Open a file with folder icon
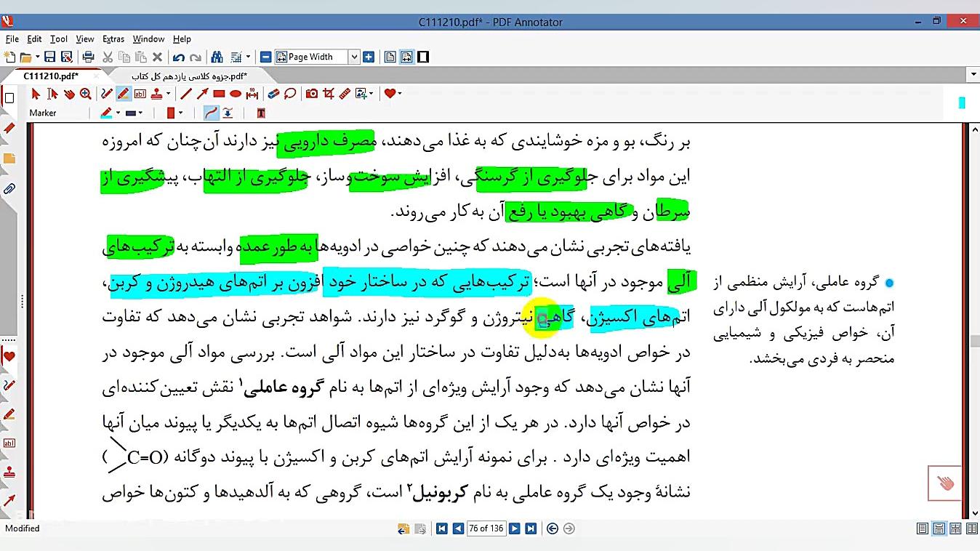 click(25, 57)
